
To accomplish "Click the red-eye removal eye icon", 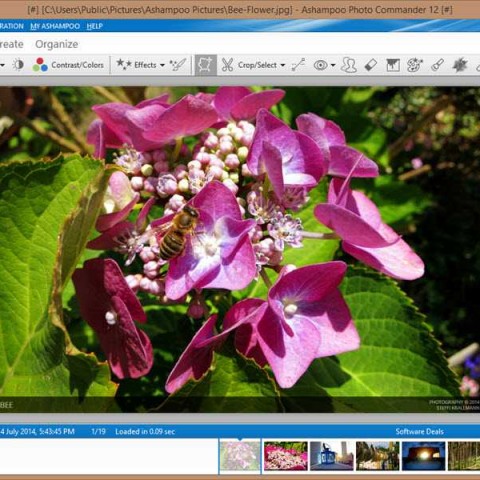I will click(320, 65).
